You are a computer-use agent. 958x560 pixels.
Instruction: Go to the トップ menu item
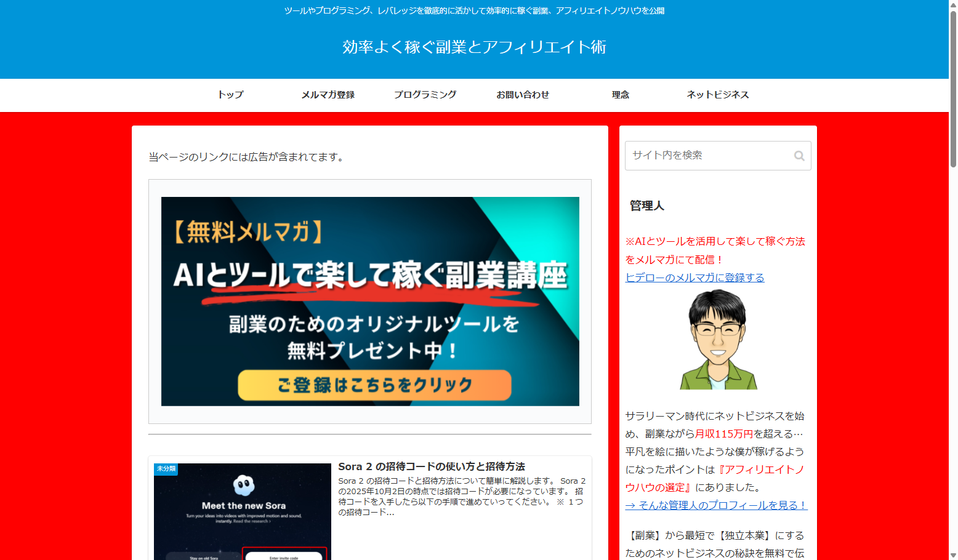tap(230, 95)
